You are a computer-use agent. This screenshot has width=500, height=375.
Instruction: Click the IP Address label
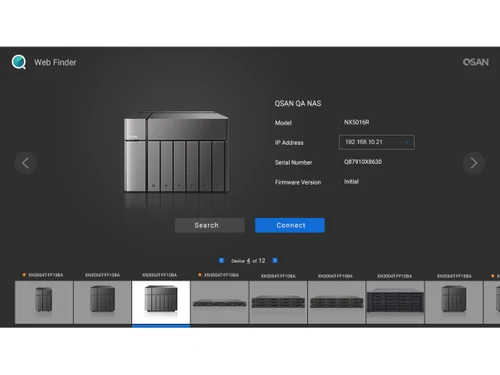289,143
